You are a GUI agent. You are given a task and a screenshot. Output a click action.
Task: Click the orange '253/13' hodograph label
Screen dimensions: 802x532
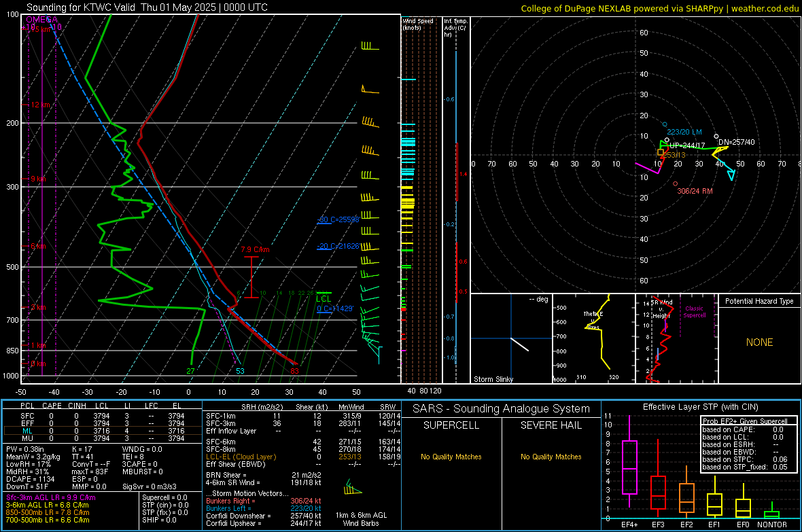point(674,154)
